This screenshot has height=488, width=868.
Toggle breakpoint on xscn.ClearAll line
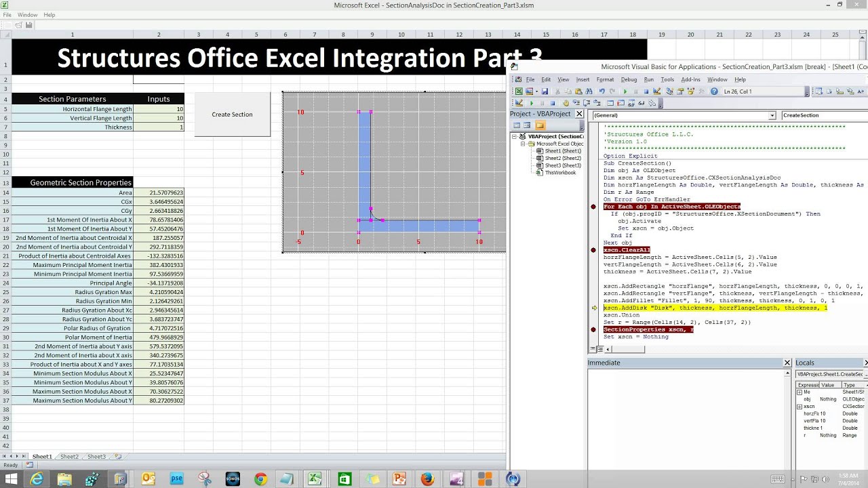coord(593,250)
